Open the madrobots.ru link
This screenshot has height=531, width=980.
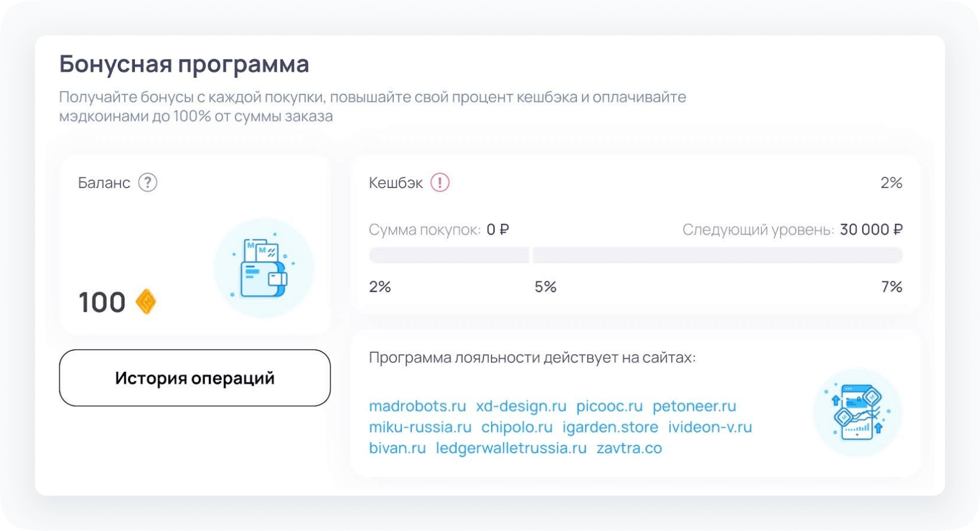click(418, 406)
